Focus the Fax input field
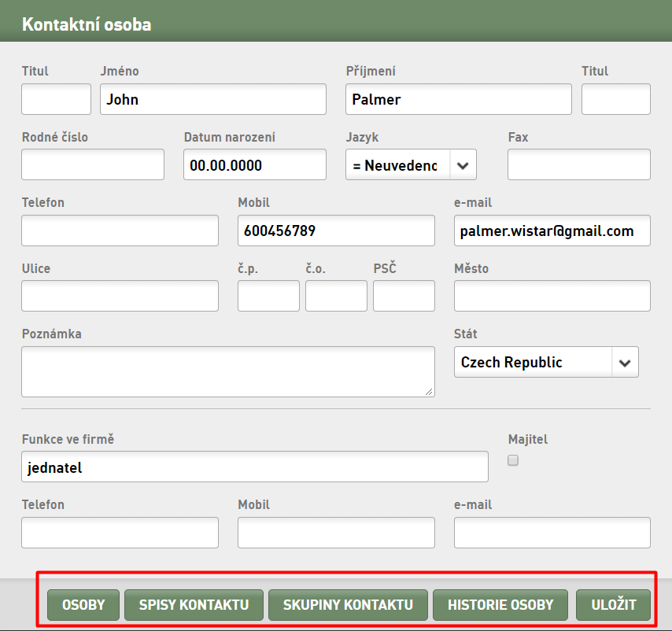Image resolution: width=672 pixels, height=631 pixels. click(x=579, y=165)
